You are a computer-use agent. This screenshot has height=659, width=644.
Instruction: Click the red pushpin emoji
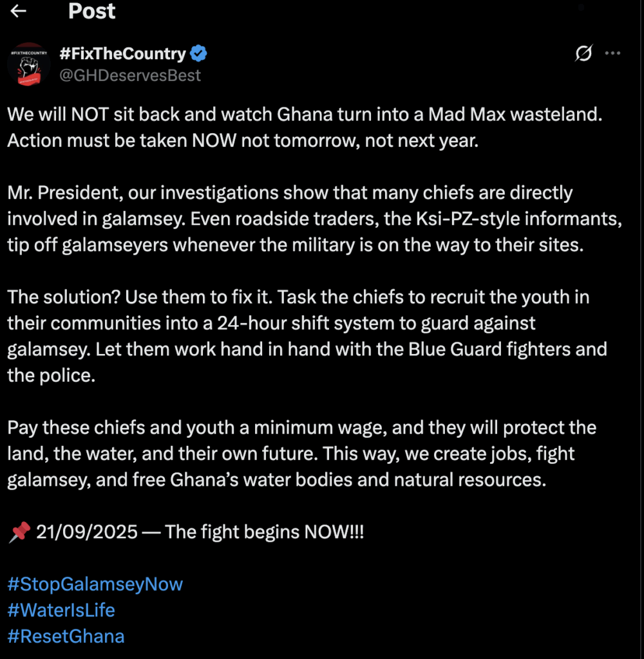[19, 532]
